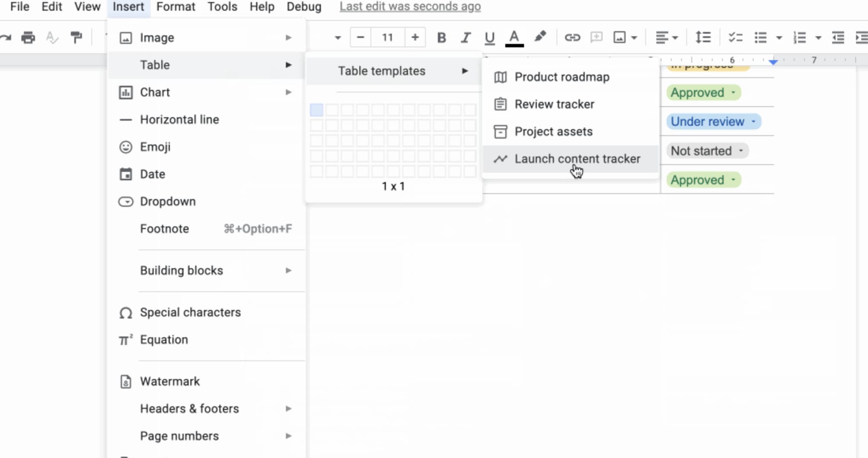Add a comment
This screenshot has width=868, height=458.
coord(596,38)
